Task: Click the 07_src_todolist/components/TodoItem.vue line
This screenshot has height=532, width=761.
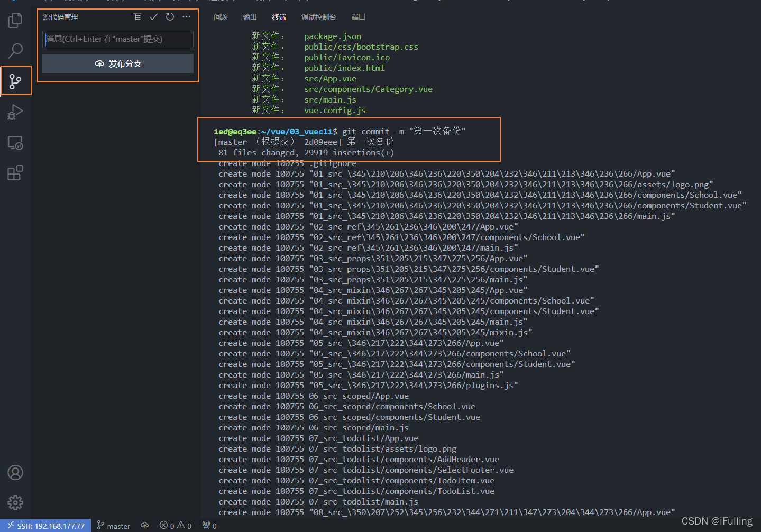Action: point(356,480)
